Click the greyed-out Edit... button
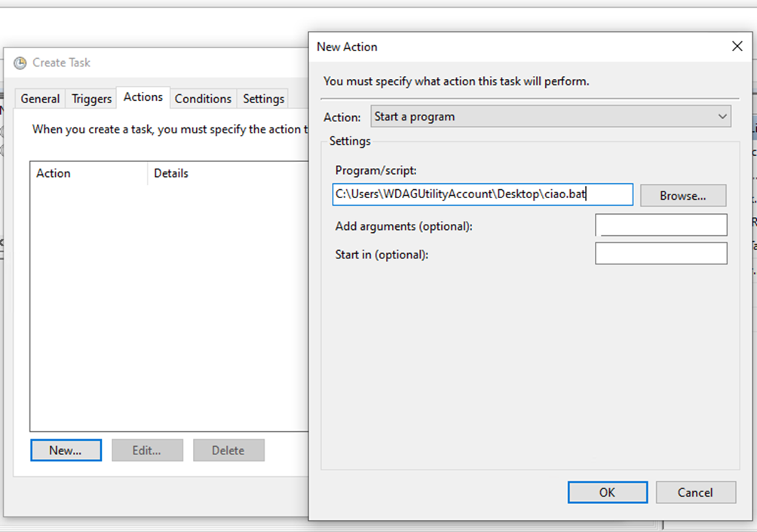This screenshot has width=757, height=532. coord(147,451)
